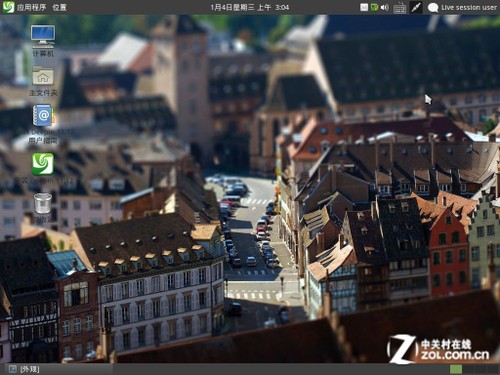The image size is (500, 375).
Task: Select the 计算机 desktop icon
Action: [x=43, y=41]
